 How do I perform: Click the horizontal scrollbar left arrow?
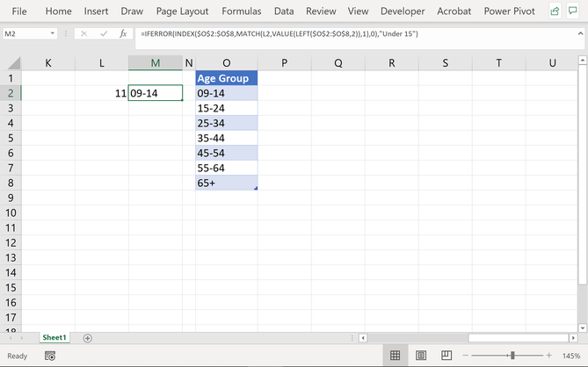363,338
